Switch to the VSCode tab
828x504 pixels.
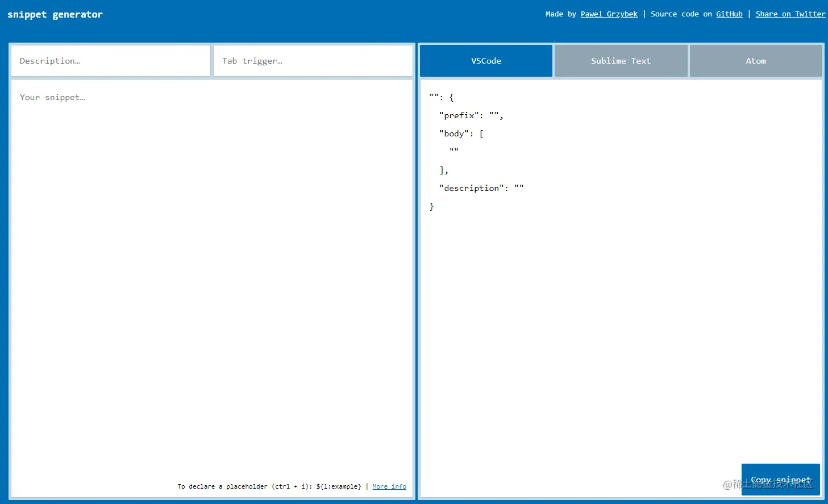pos(486,61)
